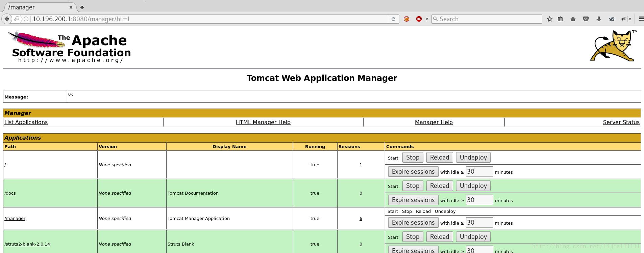644x253 pixels.
Task: Open the root / application path link
Action: click(5, 165)
